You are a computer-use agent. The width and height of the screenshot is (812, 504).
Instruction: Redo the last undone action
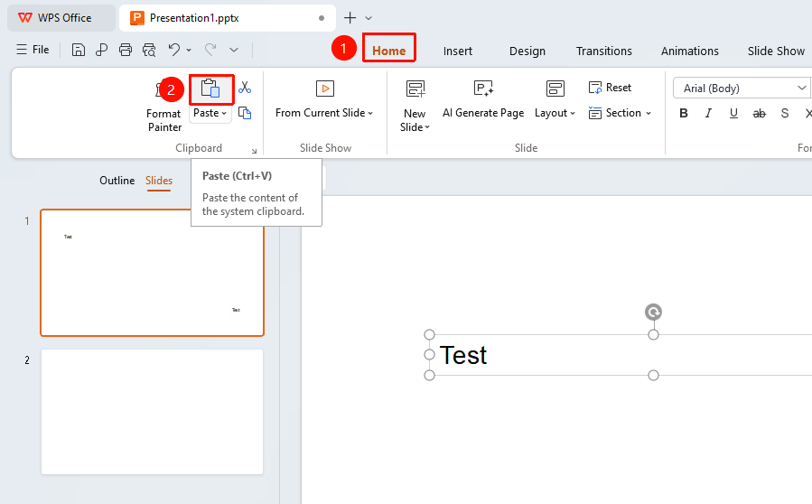pyautogui.click(x=210, y=50)
